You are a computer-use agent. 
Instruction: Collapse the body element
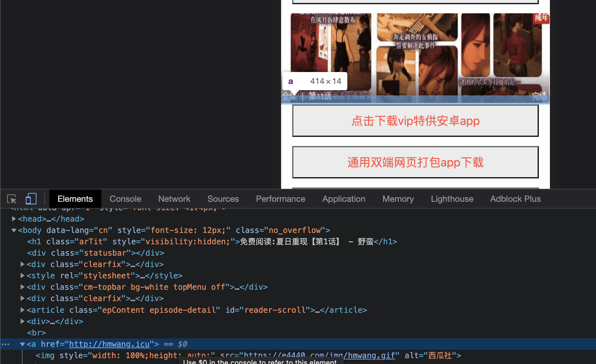(x=14, y=230)
